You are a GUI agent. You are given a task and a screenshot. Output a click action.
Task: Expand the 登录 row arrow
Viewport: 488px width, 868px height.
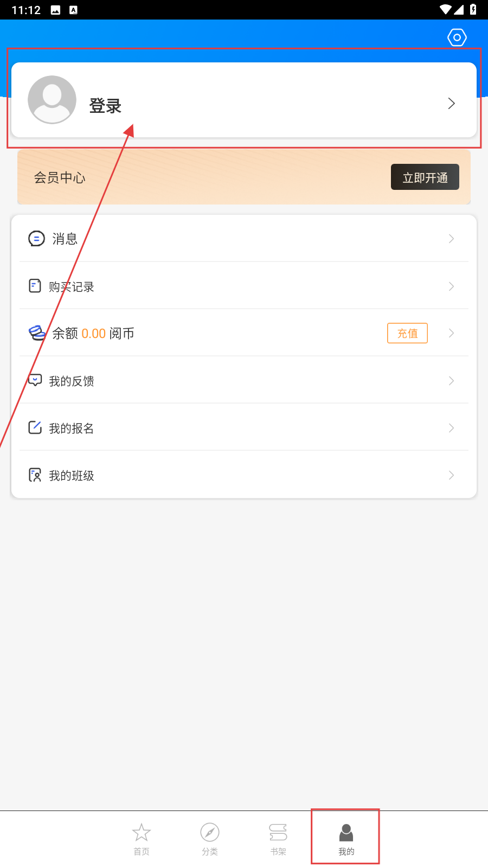(451, 103)
